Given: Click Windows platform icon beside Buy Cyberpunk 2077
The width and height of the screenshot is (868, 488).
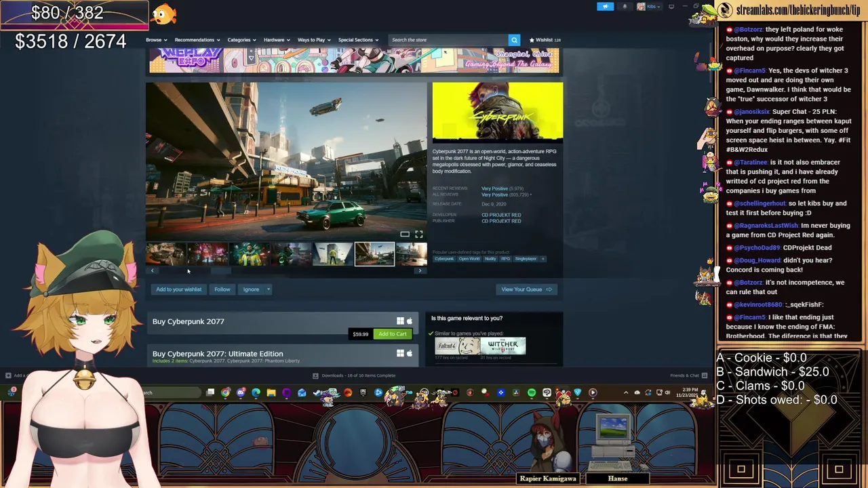Looking at the screenshot, I should (400, 321).
